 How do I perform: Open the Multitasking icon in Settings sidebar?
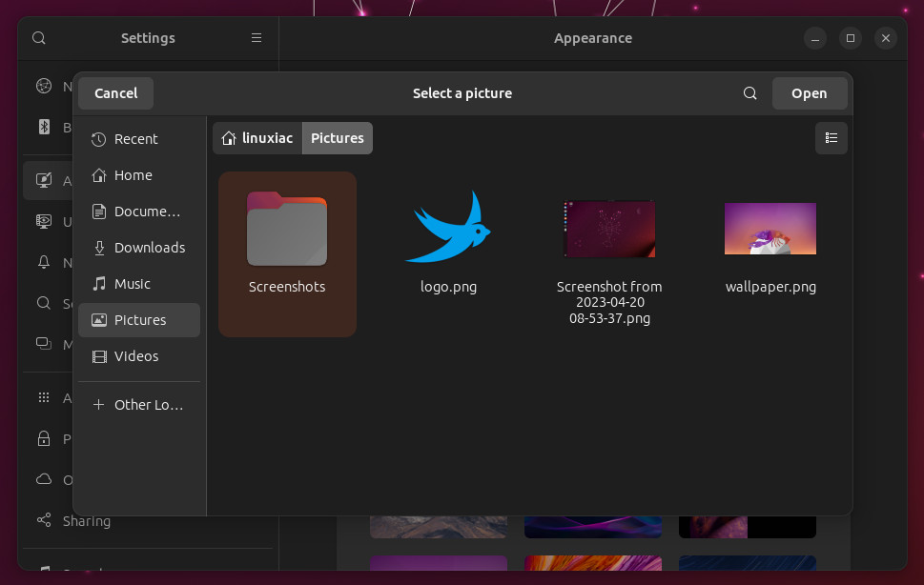[44, 344]
